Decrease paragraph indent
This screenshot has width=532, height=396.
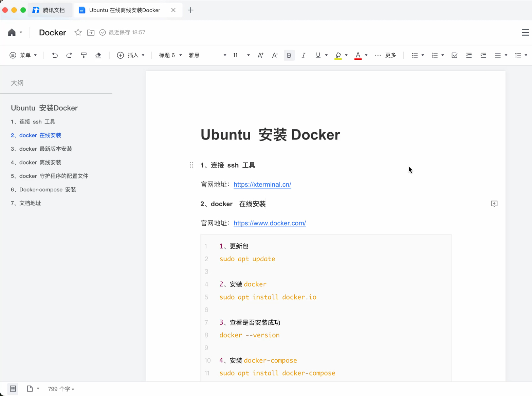click(x=469, y=55)
